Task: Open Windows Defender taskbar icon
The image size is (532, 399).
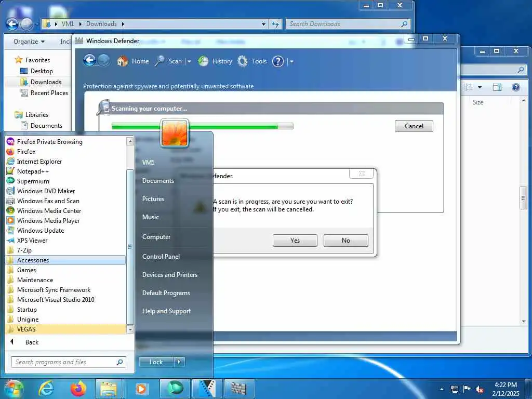Action: click(x=239, y=389)
